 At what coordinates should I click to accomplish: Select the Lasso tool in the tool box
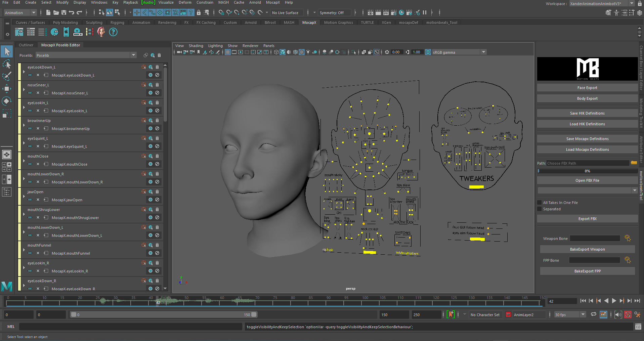pyautogui.click(x=7, y=64)
